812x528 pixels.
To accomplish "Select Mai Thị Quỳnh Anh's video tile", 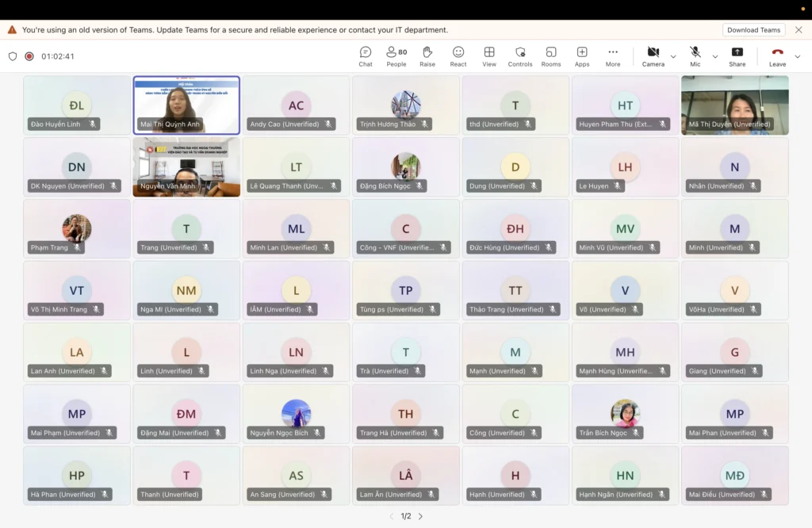I will click(x=186, y=105).
